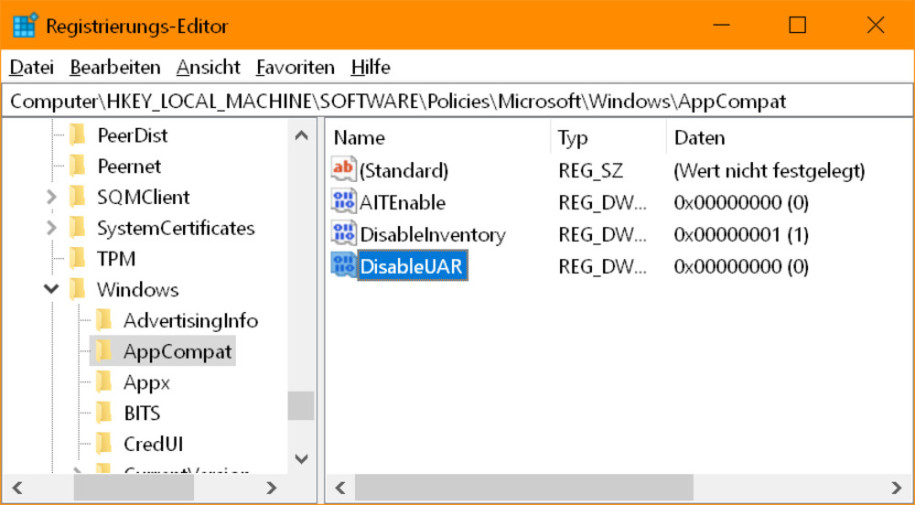Open the Hilfe menu
915x505 pixels.
pyautogui.click(x=371, y=68)
